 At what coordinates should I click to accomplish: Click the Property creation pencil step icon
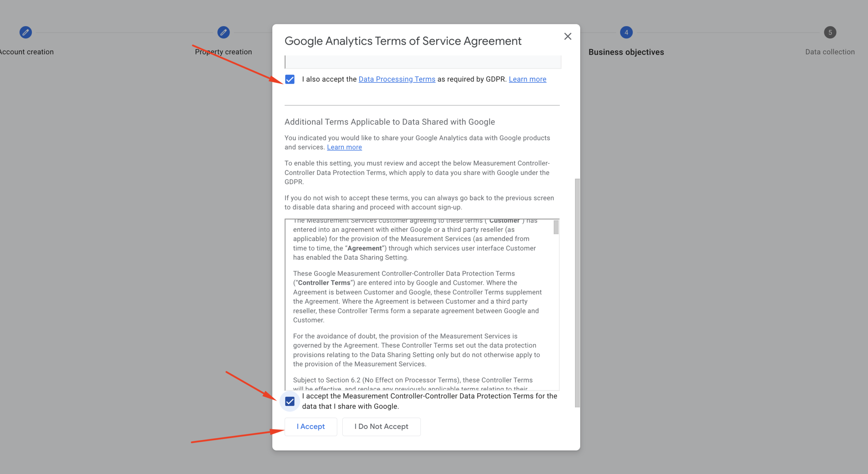(223, 33)
